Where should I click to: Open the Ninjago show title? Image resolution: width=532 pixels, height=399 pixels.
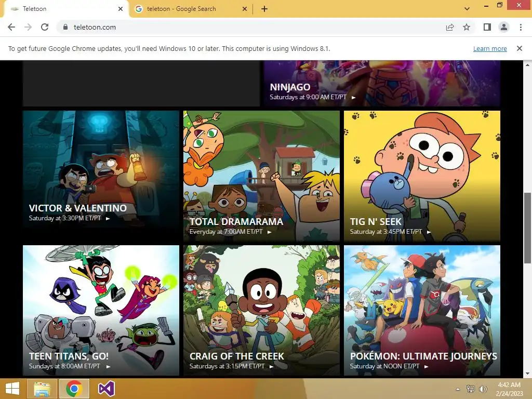tap(290, 87)
